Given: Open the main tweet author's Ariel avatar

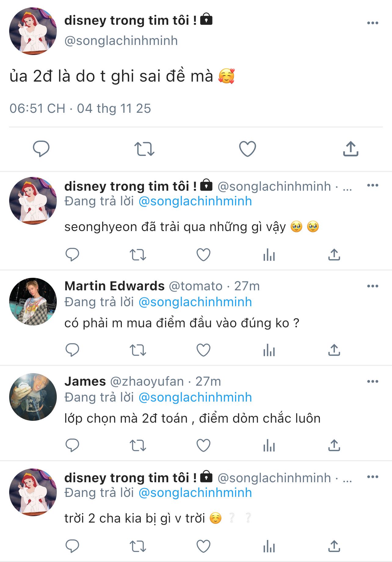Looking at the screenshot, I should point(33,31).
